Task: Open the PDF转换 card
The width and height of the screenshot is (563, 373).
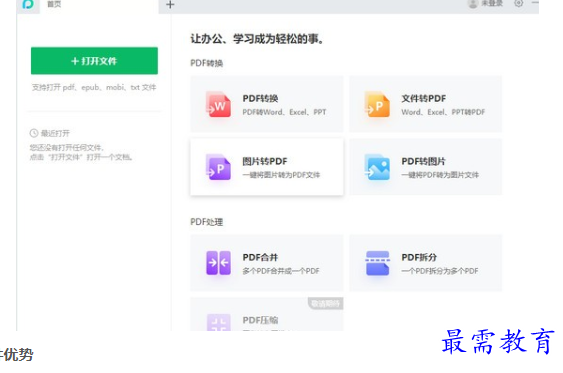Action: [267, 104]
